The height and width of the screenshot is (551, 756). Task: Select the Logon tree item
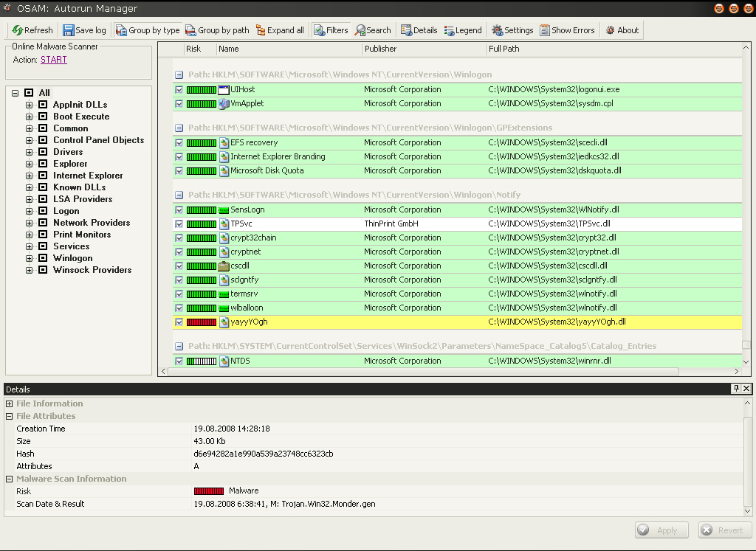(66, 211)
